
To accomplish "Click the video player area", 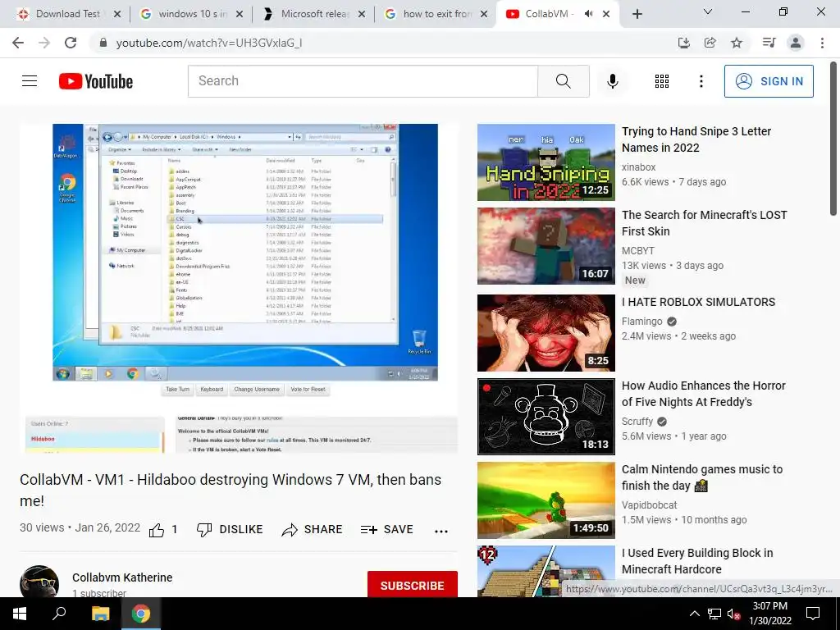I will [x=239, y=288].
